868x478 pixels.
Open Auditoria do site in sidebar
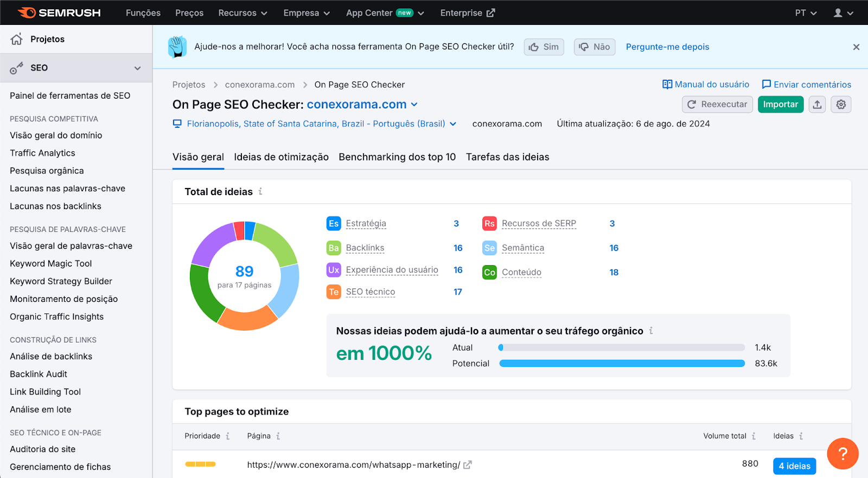(43, 449)
